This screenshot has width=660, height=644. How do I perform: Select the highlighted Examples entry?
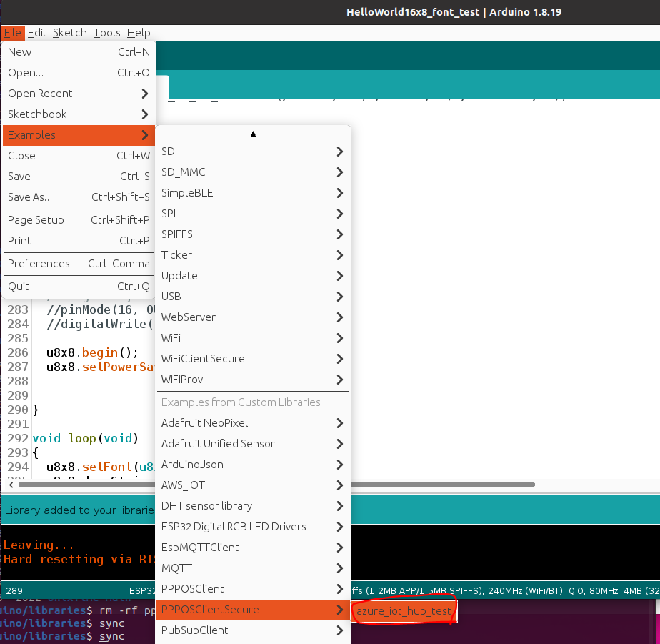coord(79,135)
